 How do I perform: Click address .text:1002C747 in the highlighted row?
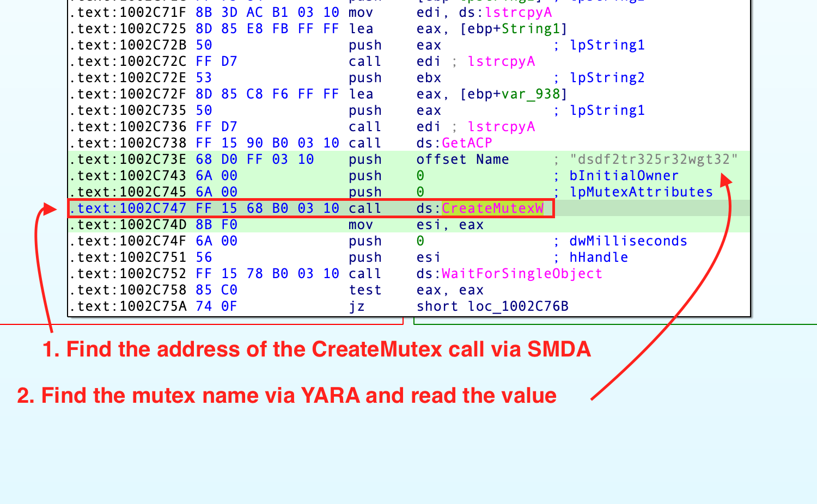click(x=128, y=208)
